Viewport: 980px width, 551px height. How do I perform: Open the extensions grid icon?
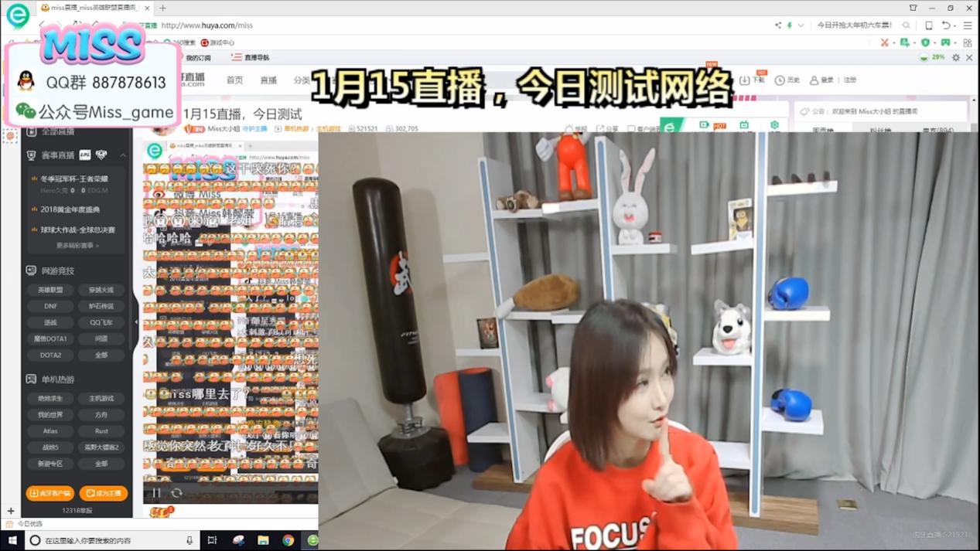968,43
